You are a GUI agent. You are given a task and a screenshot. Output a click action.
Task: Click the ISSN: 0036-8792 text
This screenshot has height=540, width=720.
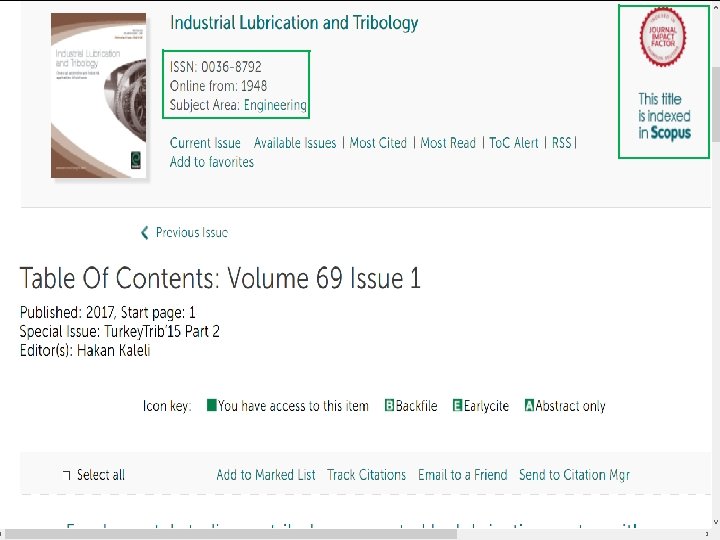(x=216, y=67)
